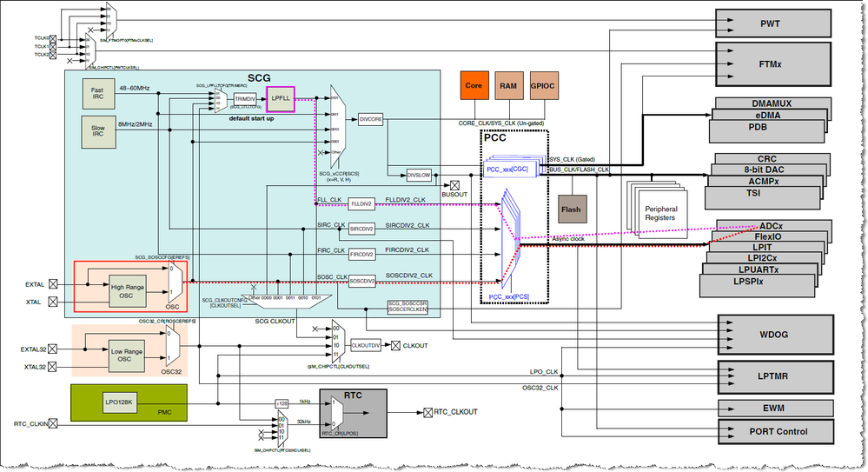Select the LPFLL block with magenta border
This screenshot has width=868, height=472.
(281, 99)
